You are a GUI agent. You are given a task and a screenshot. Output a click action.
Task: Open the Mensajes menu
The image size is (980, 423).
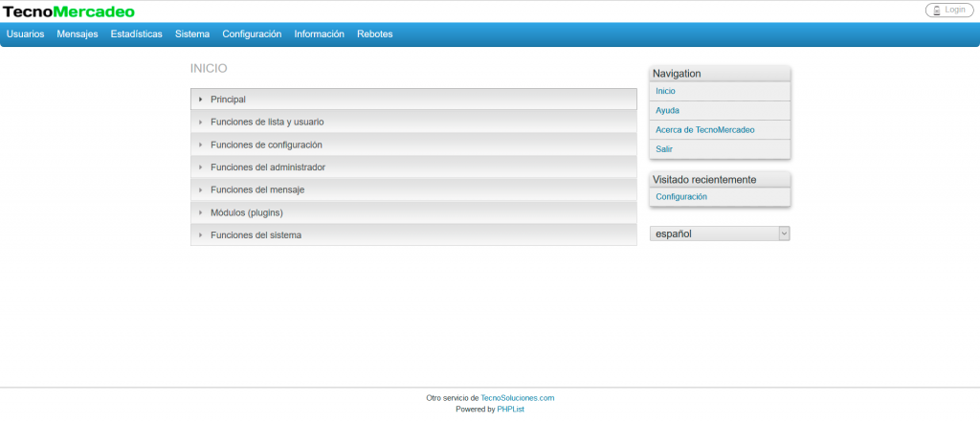click(x=78, y=33)
